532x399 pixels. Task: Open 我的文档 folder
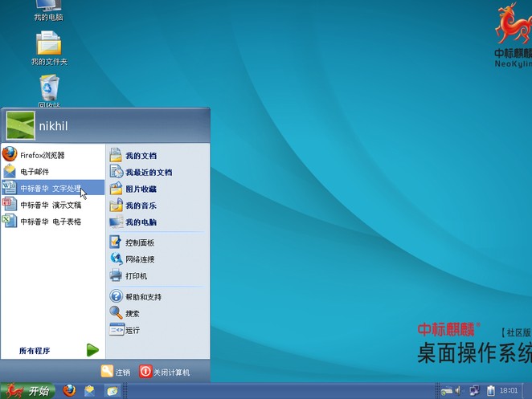point(141,156)
